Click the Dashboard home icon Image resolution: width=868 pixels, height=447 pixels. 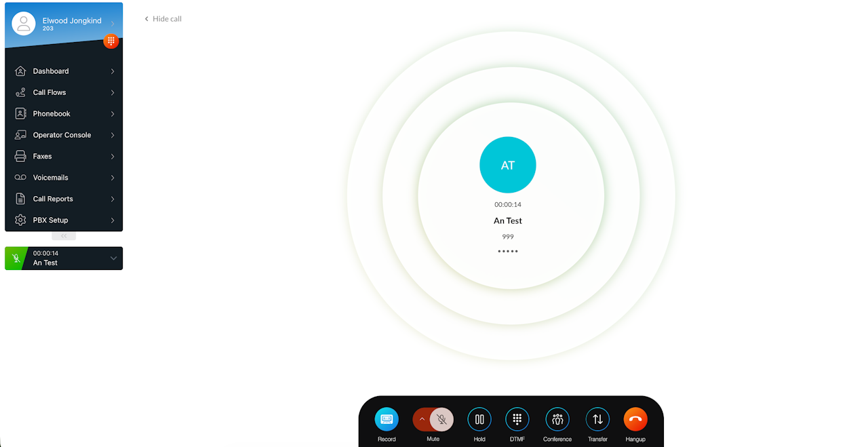[x=20, y=71]
